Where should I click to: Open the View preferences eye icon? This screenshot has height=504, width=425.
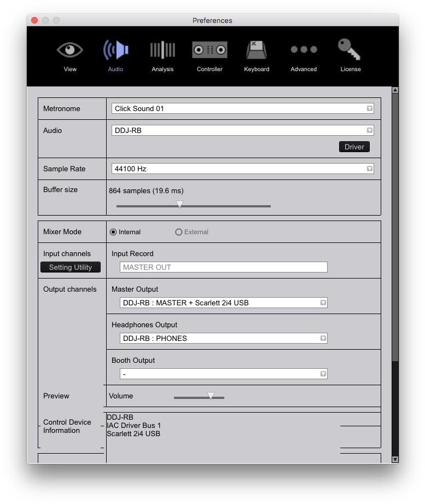click(69, 50)
